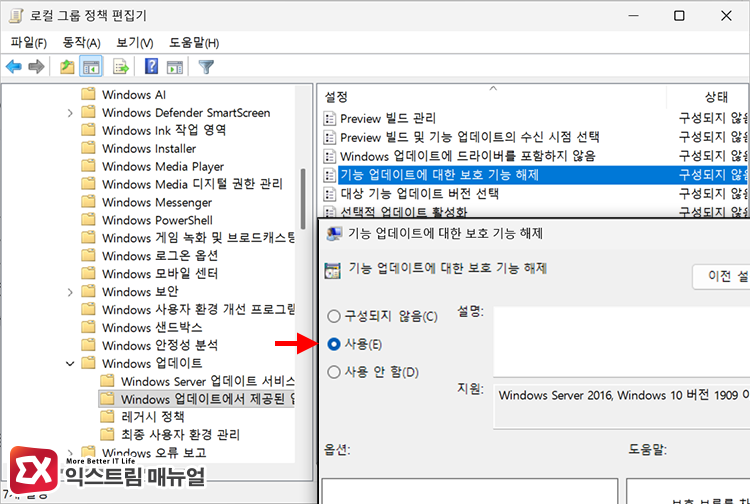Select the 사용 안 함(D) radio button
The width and height of the screenshot is (750, 504).
click(333, 372)
